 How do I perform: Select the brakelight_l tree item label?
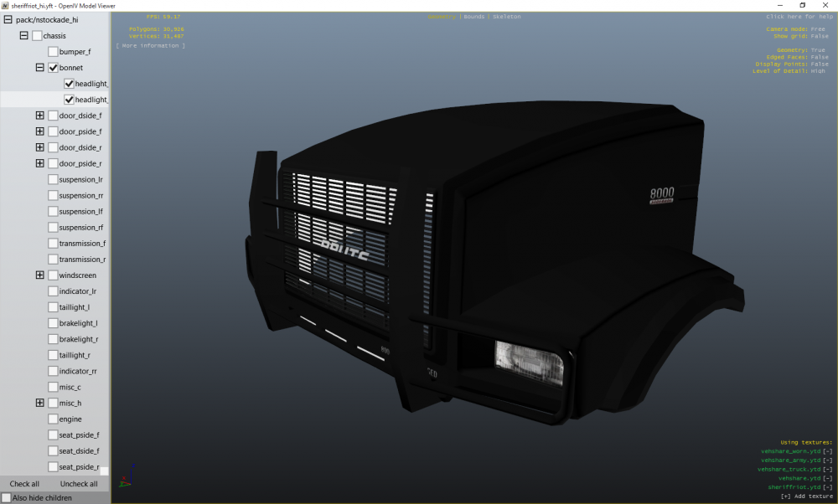tap(79, 323)
